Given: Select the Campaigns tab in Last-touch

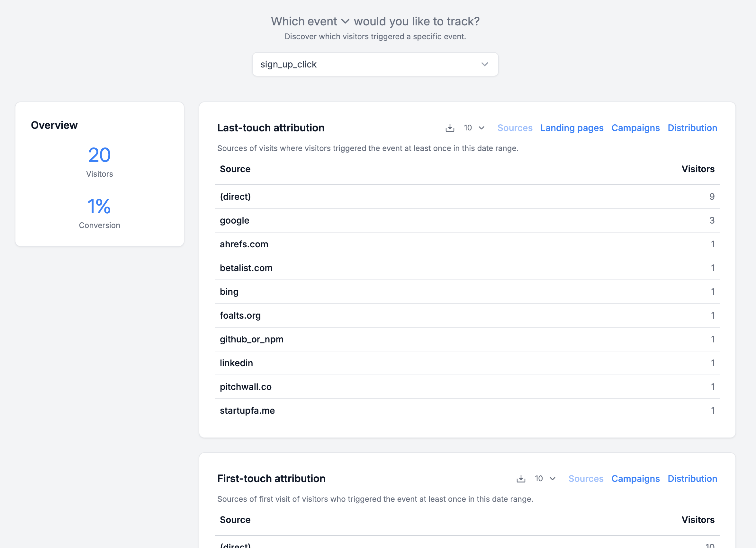Looking at the screenshot, I should pyautogui.click(x=636, y=127).
